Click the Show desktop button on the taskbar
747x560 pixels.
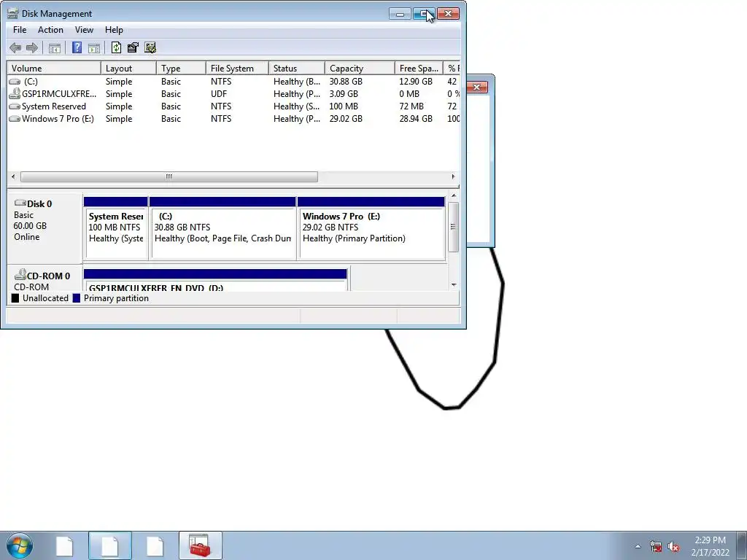coord(742,545)
